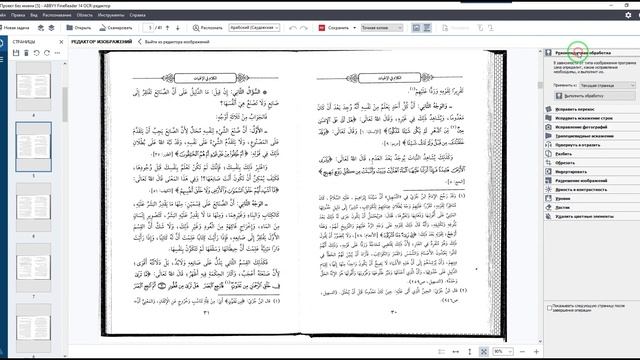This screenshot has width=640, height=360.
Task: Click the Undo arrow icon
Action: pyautogui.click(x=293, y=28)
